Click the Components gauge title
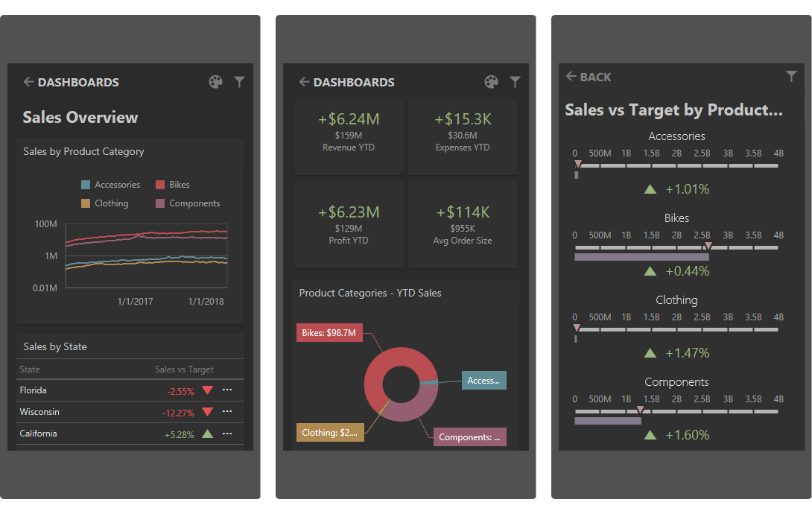Screen dimensions: 812x514 [x=677, y=382]
